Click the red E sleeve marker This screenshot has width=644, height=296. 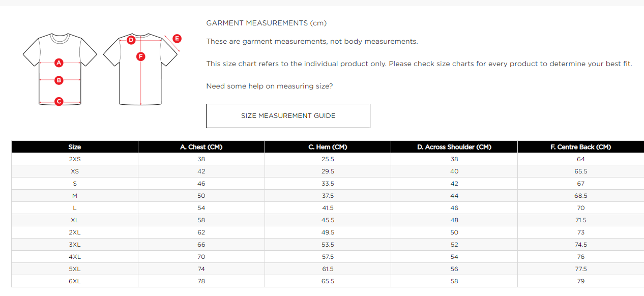(177, 38)
